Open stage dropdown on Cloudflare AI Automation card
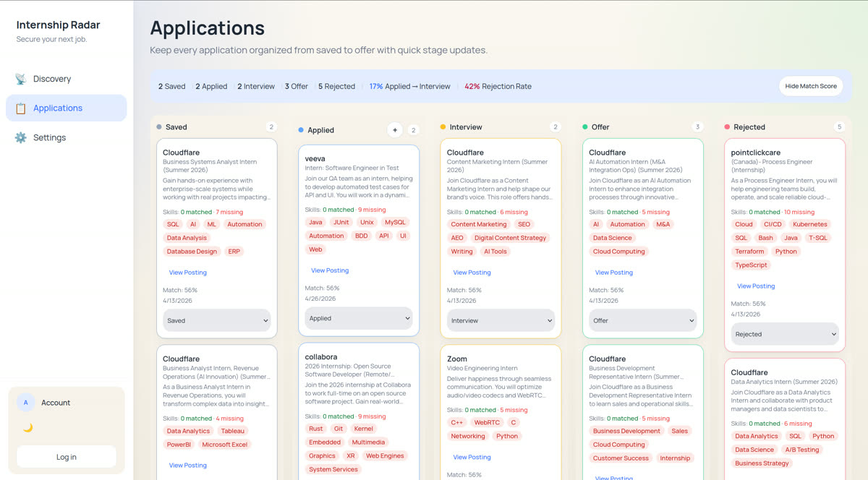 (642, 320)
